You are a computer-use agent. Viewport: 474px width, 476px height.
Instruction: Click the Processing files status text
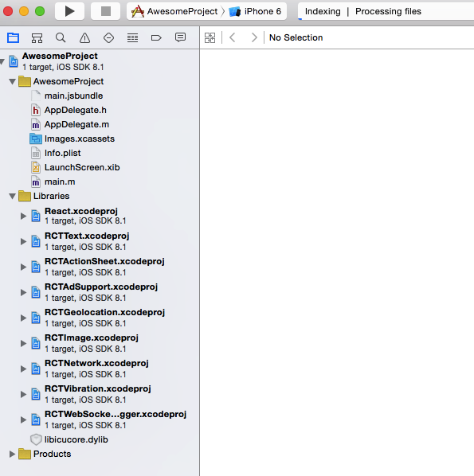coord(388,11)
